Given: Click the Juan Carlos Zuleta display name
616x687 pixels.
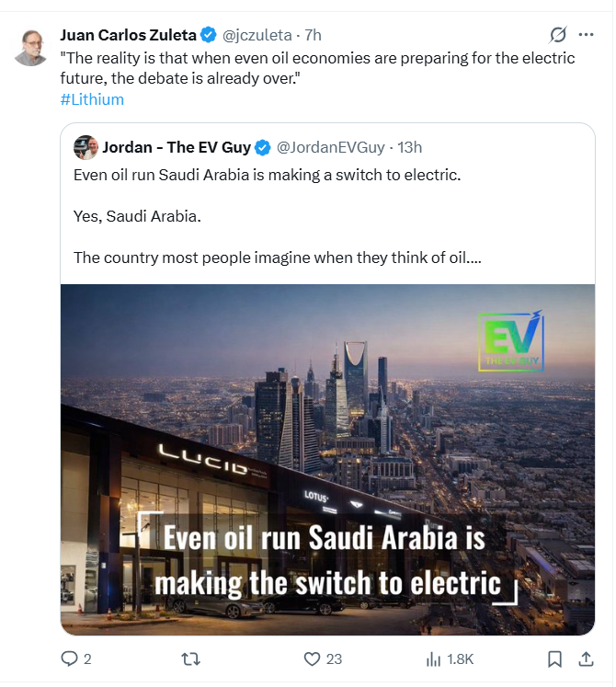Looking at the screenshot, I should coord(128,35).
